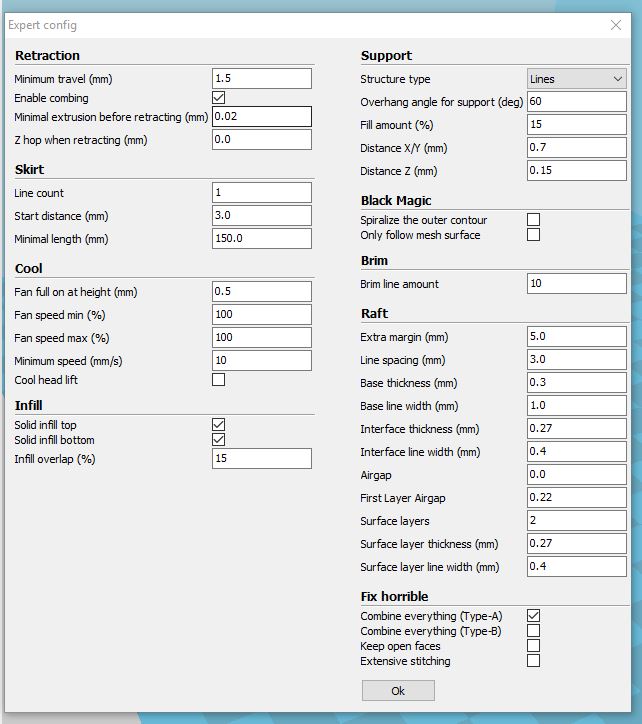Click the Brim line amount field
Image resolution: width=642 pixels, height=724 pixels.
pyautogui.click(x=576, y=284)
